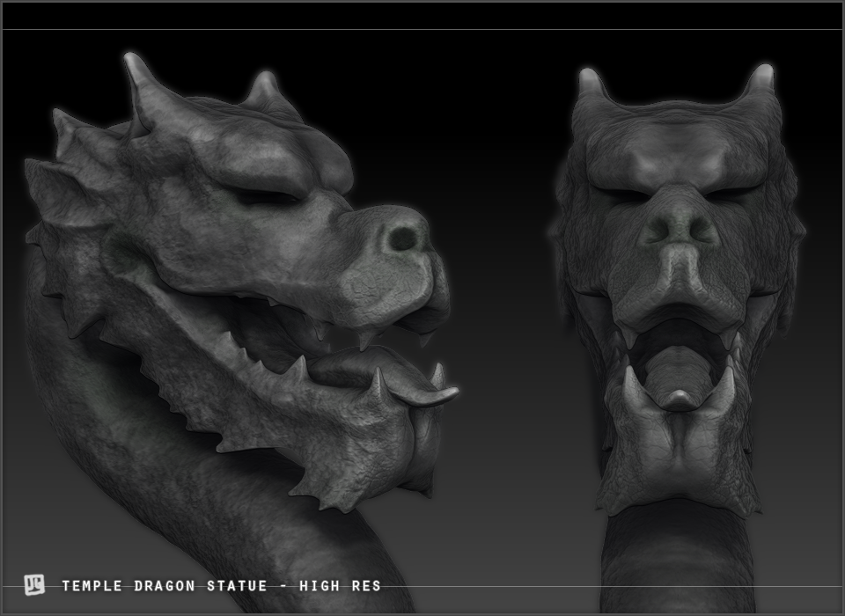This screenshot has height=616, width=845.
Task: Click the right horn on the front-view dragon
Action: click(760, 81)
